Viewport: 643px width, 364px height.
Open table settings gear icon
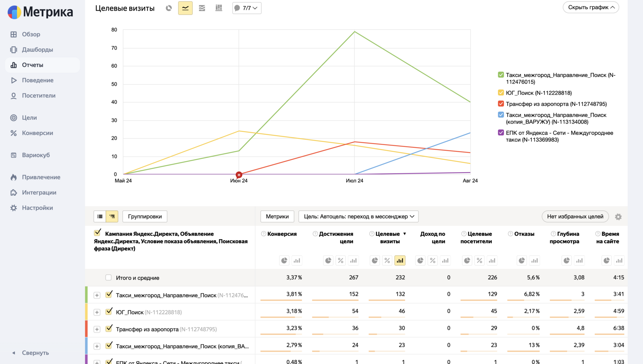click(618, 217)
